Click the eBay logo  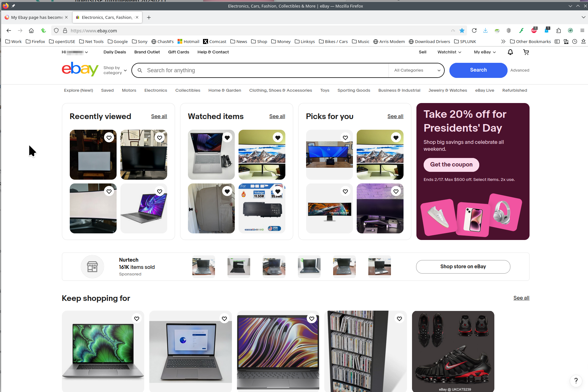pyautogui.click(x=80, y=69)
